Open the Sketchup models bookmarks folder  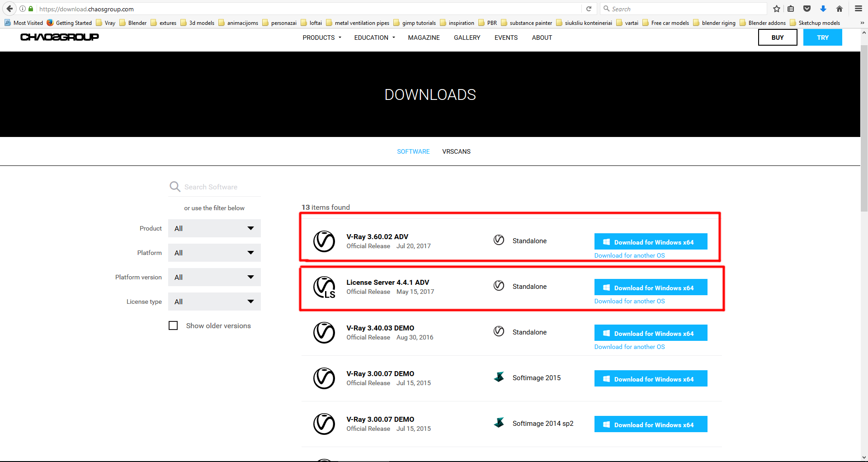[815, 23]
